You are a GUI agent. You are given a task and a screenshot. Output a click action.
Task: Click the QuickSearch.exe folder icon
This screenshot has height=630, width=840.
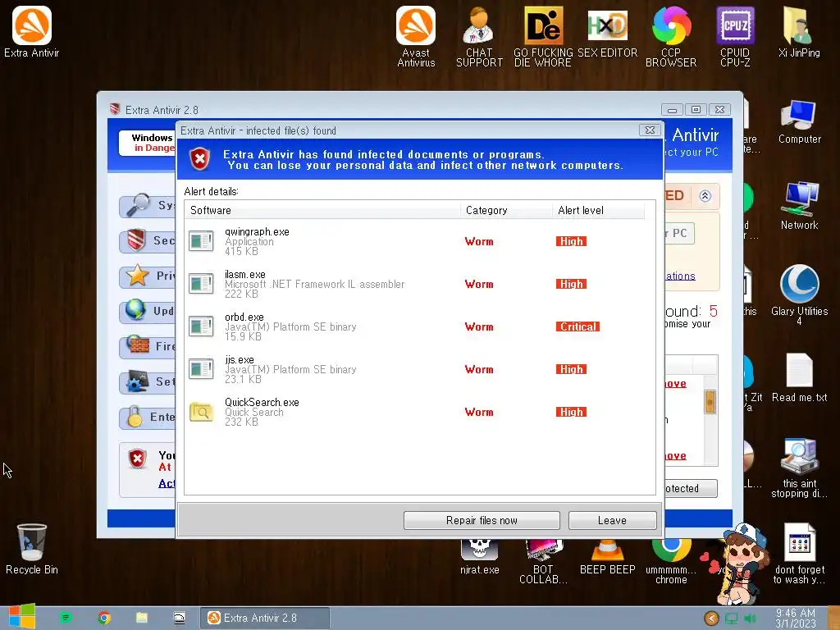click(201, 412)
